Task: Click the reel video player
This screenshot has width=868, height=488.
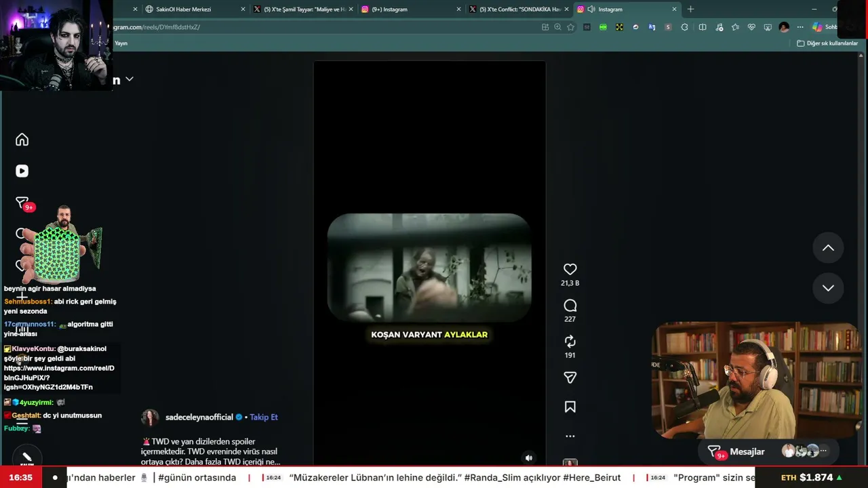Action: (x=429, y=264)
